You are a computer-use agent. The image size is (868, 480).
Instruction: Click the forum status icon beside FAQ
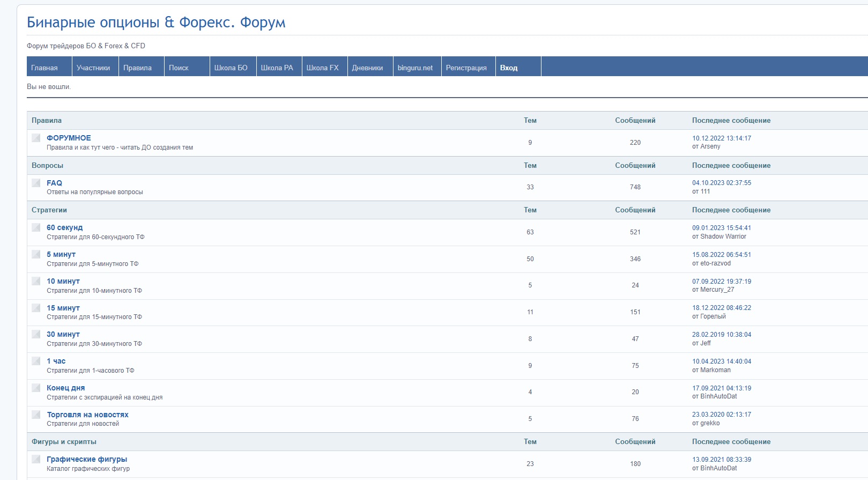(36, 183)
